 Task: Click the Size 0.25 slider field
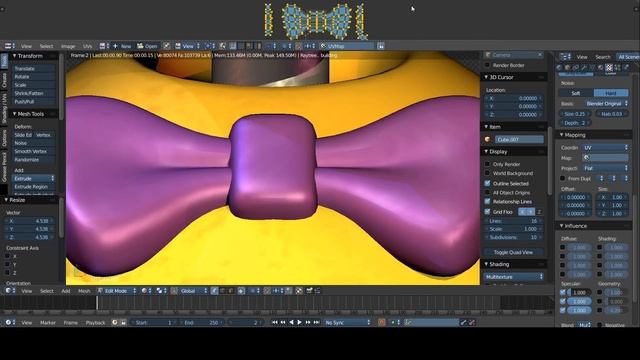click(x=576, y=114)
